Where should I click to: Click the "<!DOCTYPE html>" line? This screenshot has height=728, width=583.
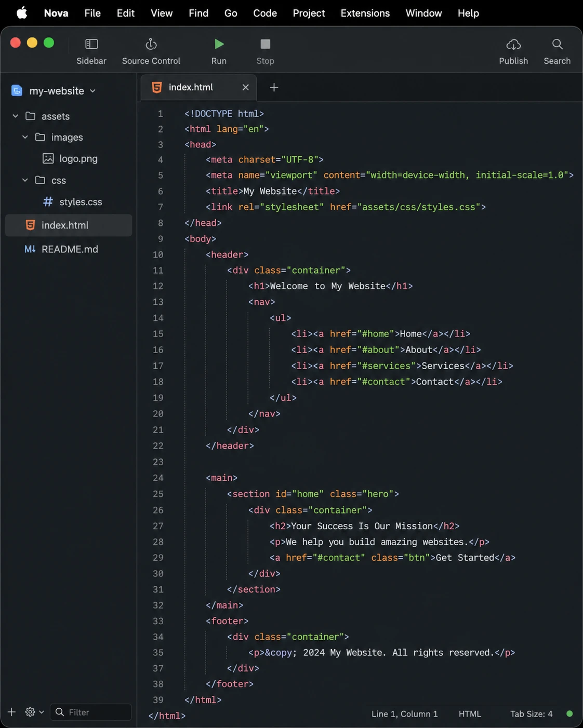[x=224, y=113]
